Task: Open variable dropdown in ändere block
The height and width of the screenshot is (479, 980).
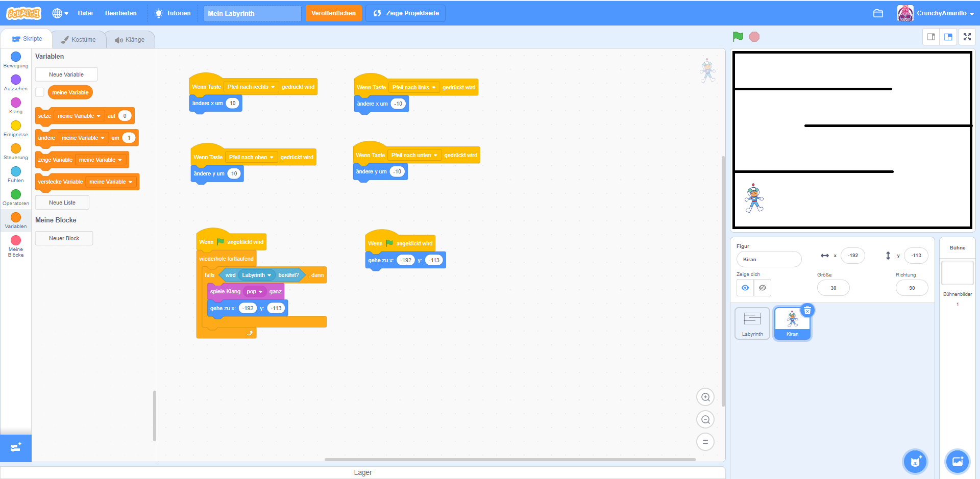Action: point(83,138)
